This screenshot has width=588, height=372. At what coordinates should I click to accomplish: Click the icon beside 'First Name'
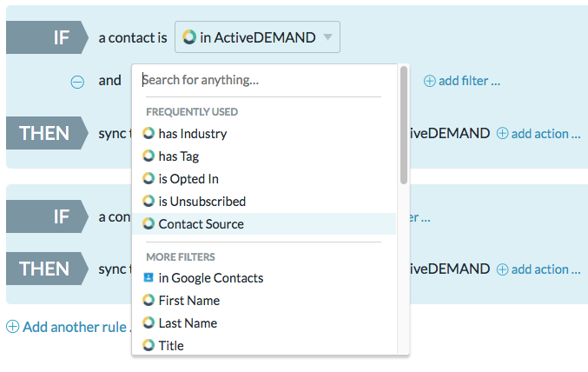pyautogui.click(x=149, y=301)
